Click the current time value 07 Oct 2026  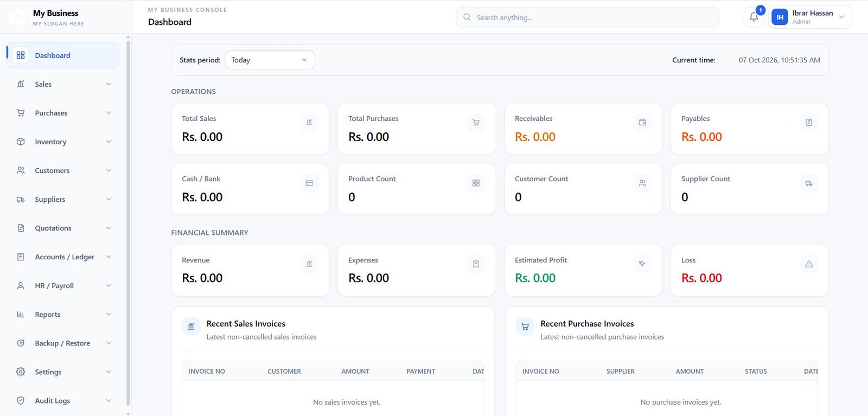779,60
